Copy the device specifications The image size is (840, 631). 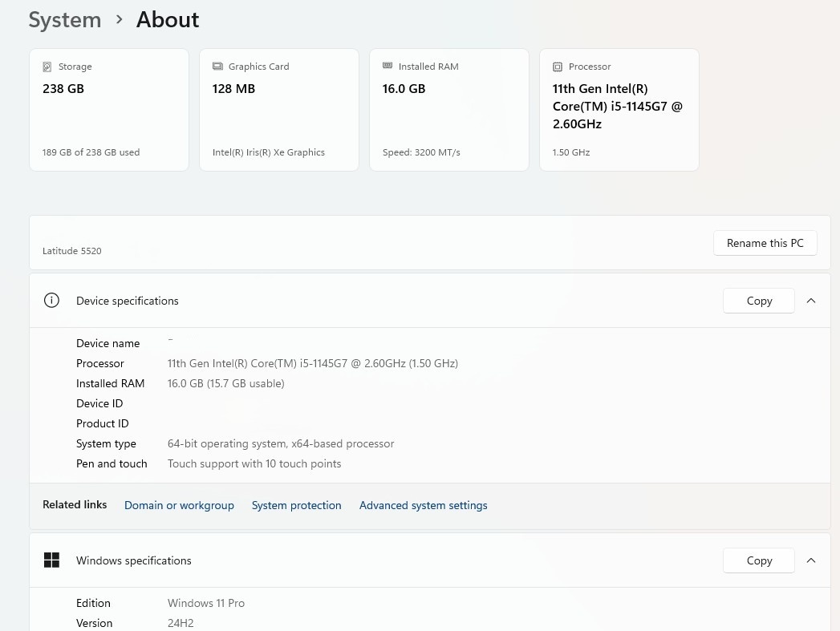(x=758, y=301)
